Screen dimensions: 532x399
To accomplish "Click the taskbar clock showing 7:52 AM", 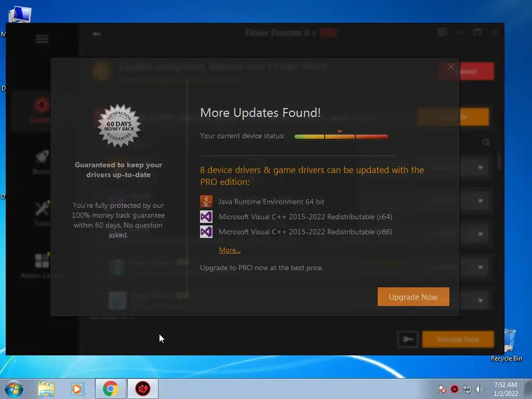I will [x=506, y=389].
